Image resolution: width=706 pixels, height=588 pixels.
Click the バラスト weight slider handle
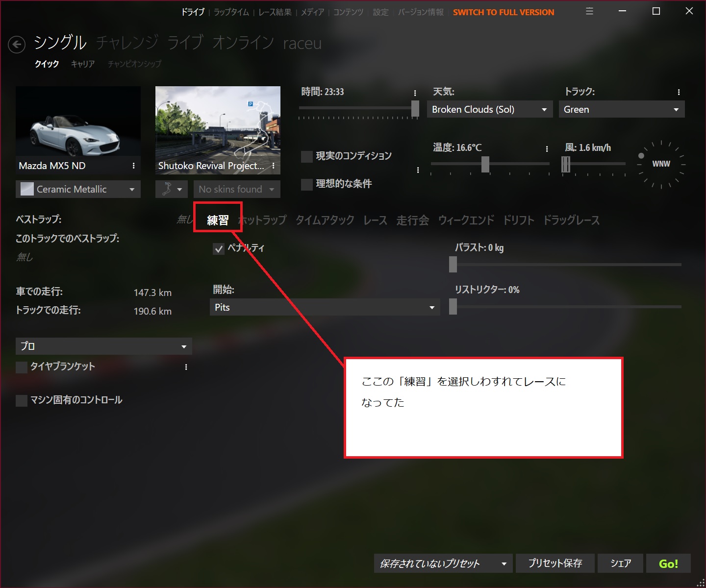[453, 265]
